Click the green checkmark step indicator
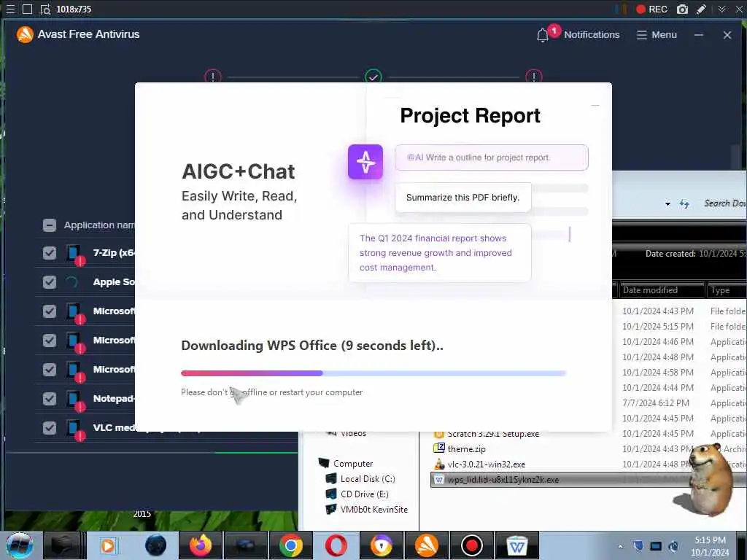 pos(373,76)
